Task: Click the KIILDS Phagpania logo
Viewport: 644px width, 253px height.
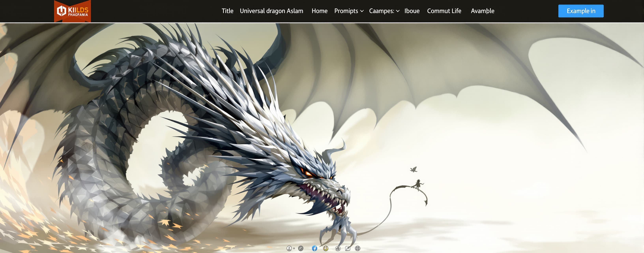Action: coord(72,11)
